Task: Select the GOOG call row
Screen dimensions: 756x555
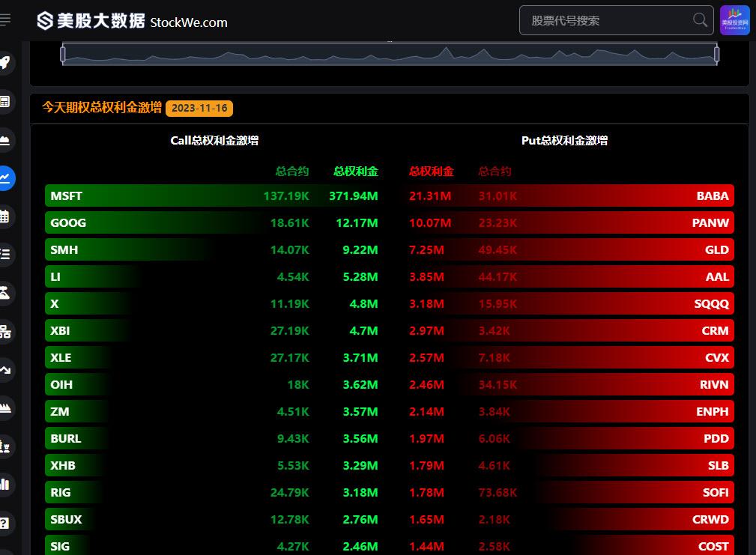Action: pyautogui.click(x=214, y=222)
